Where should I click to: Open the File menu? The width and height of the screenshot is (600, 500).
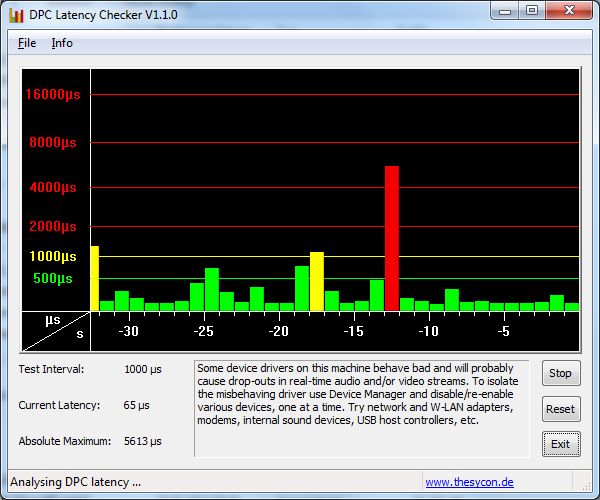tap(27, 43)
